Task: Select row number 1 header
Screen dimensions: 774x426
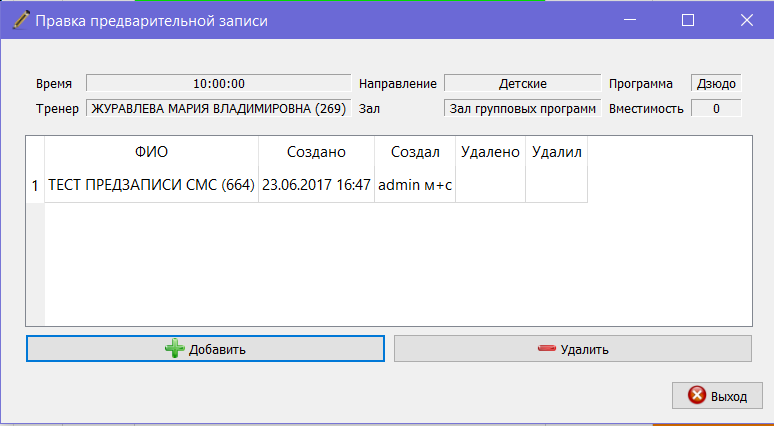Action: pyautogui.click(x=35, y=185)
